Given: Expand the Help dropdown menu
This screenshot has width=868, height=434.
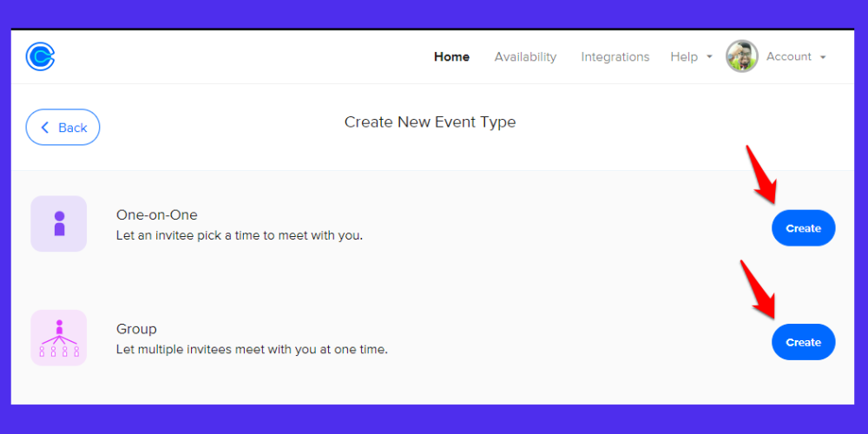Looking at the screenshot, I should (x=691, y=56).
